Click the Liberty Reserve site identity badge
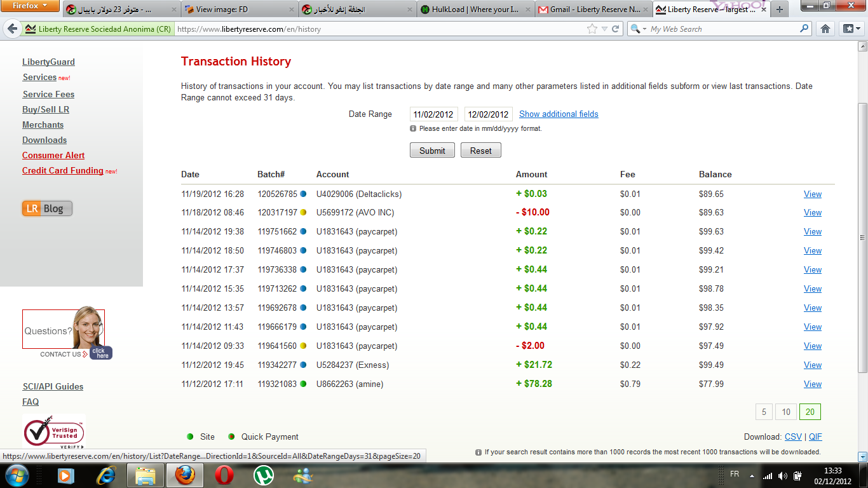 point(98,29)
